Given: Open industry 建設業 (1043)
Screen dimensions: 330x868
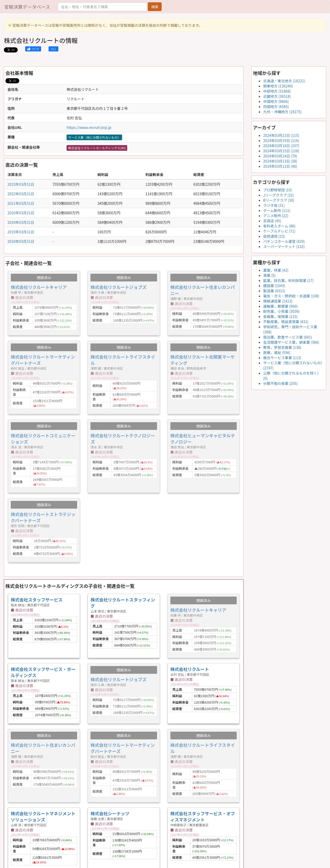Looking at the screenshot, I should tap(274, 286).
